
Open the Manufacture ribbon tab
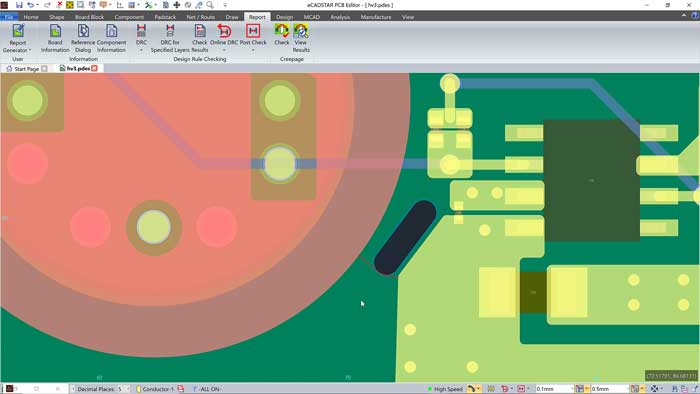pos(376,17)
